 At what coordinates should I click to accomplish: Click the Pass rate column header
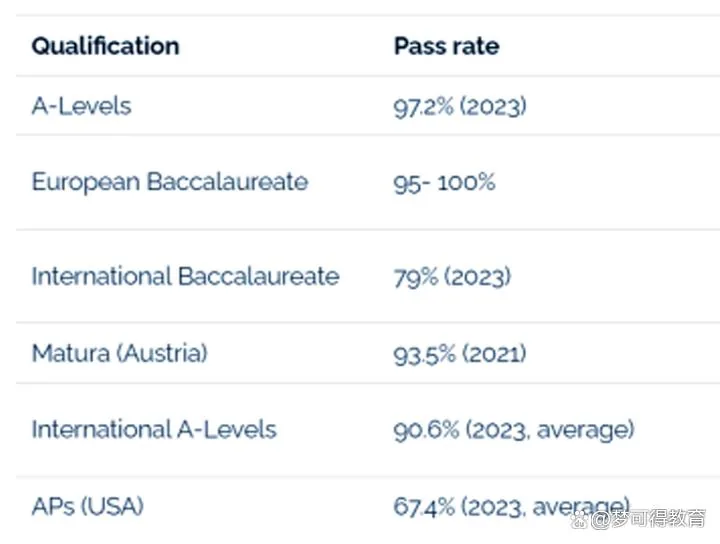coord(447,46)
